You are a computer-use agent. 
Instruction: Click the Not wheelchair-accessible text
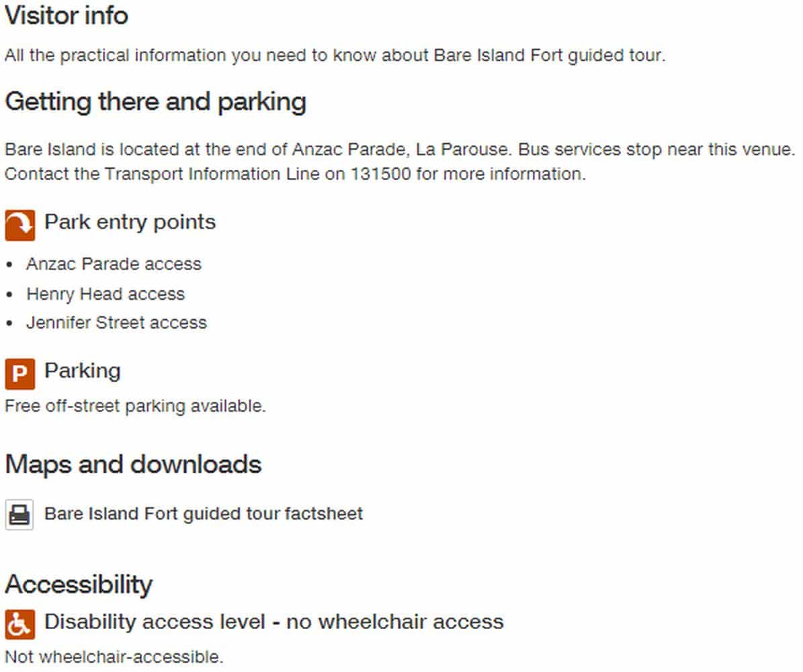pyautogui.click(x=114, y=657)
